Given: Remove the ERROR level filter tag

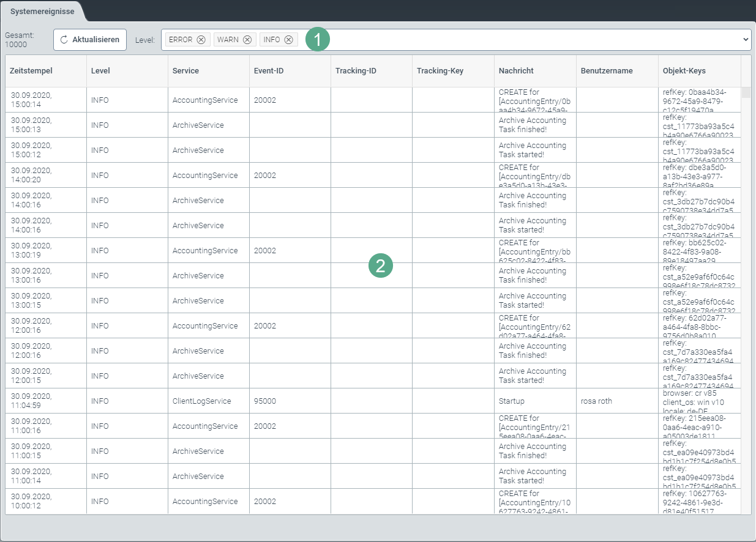Looking at the screenshot, I should [x=201, y=40].
